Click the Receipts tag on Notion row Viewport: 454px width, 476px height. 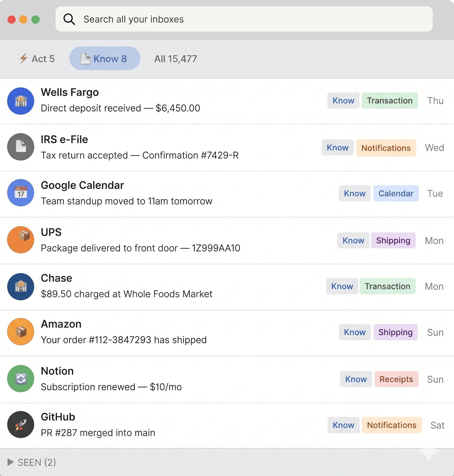point(396,379)
